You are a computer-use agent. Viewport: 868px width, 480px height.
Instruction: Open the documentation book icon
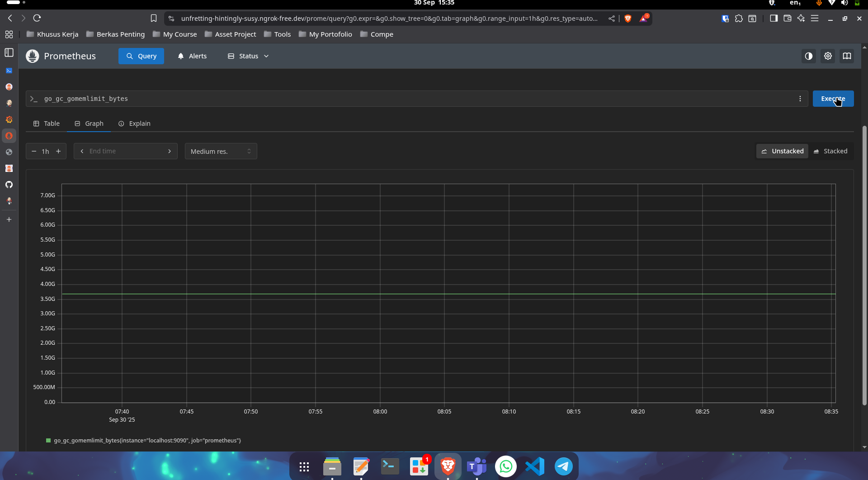[x=847, y=56]
